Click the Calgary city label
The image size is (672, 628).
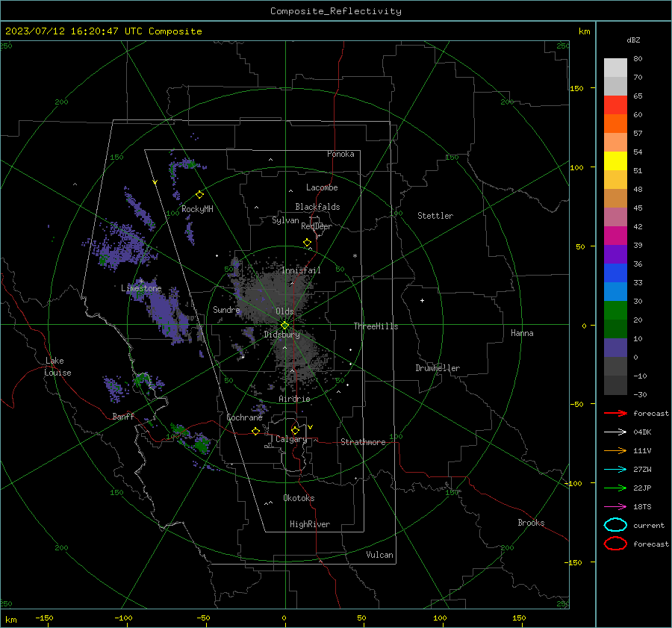[x=291, y=439]
